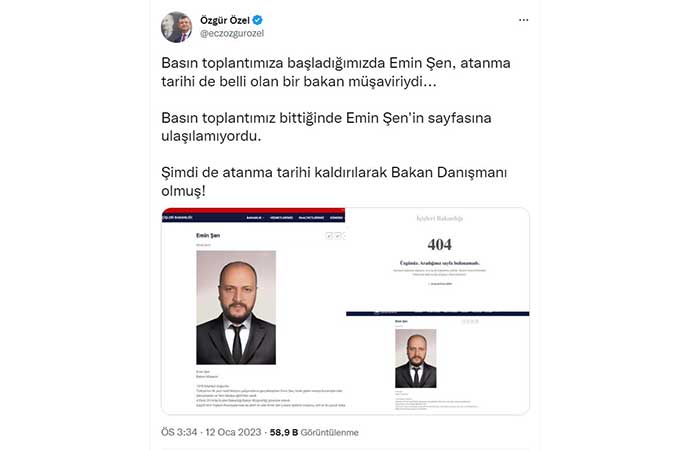Open the BAKANLIK menu in the embedded navy navbar
The height and width of the screenshot is (450, 690).
pos(254,218)
